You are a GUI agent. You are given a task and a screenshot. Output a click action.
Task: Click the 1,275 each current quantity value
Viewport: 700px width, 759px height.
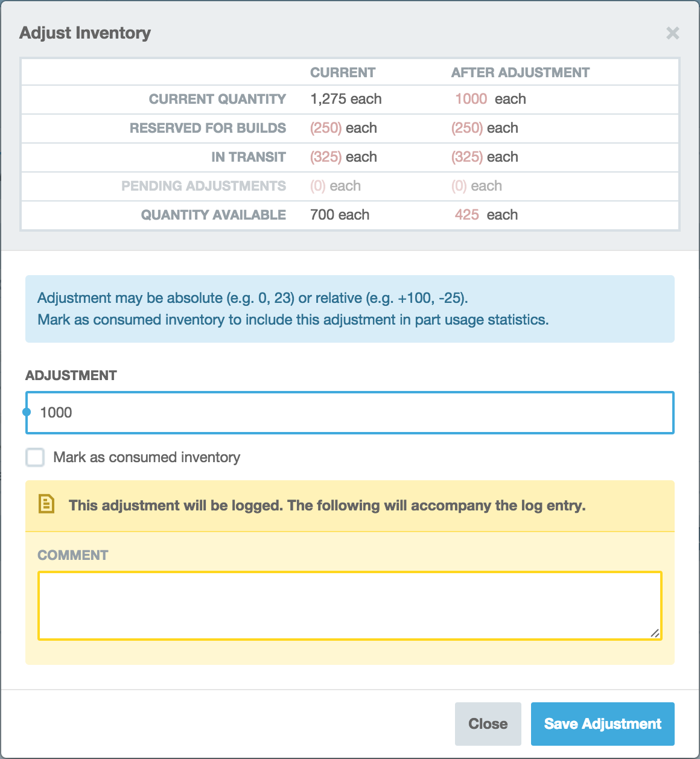pos(346,99)
